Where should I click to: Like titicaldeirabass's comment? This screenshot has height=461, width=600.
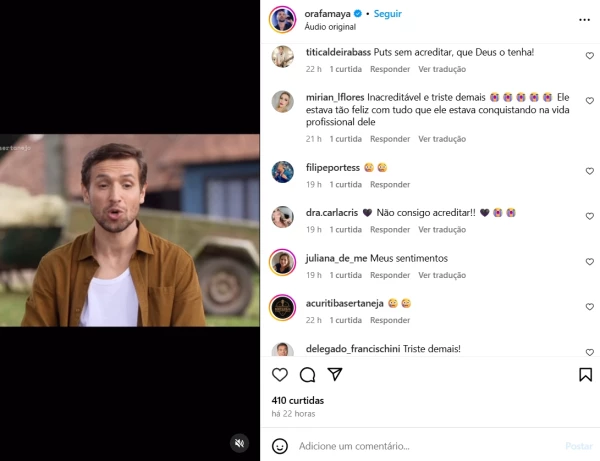[x=590, y=56]
